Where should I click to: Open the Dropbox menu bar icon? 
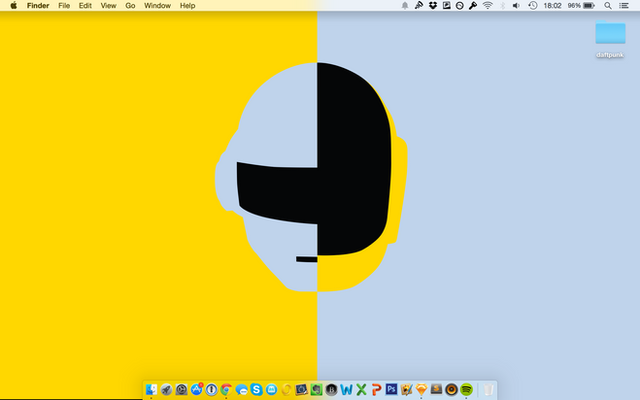(x=433, y=6)
